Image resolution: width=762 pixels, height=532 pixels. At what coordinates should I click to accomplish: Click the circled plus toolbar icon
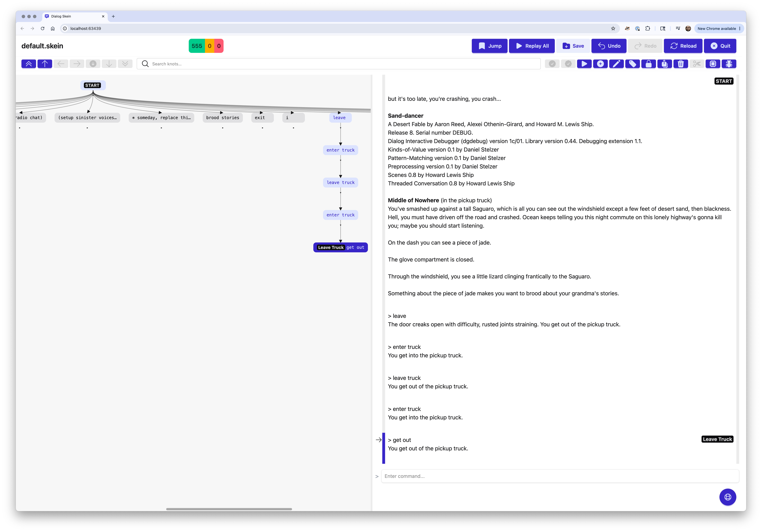point(600,64)
